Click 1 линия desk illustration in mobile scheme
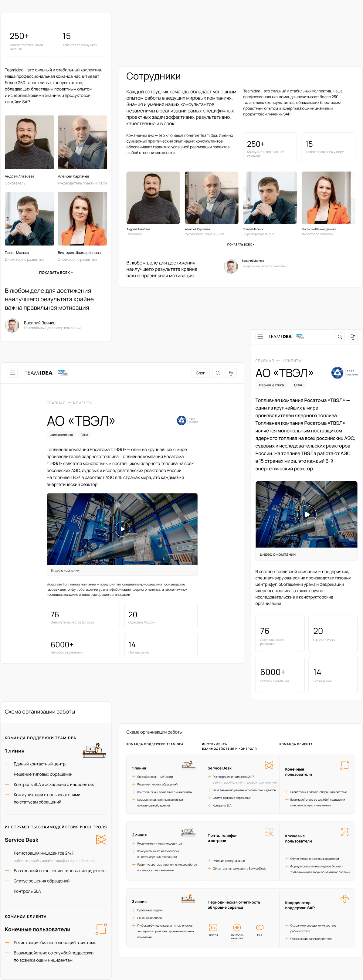Image resolution: width=363 pixels, height=980 pixels. point(94,750)
